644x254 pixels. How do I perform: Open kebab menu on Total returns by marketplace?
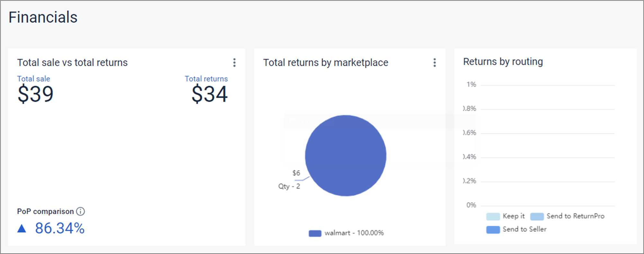pos(434,63)
